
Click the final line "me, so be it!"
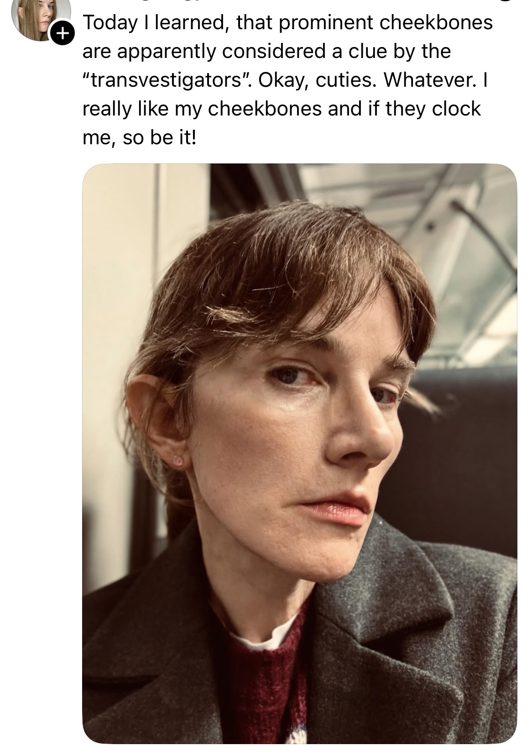click(x=139, y=139)
